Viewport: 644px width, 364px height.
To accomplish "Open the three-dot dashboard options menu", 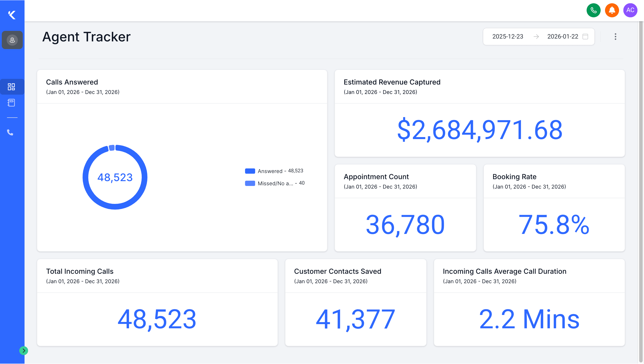I will pos(615,37).
